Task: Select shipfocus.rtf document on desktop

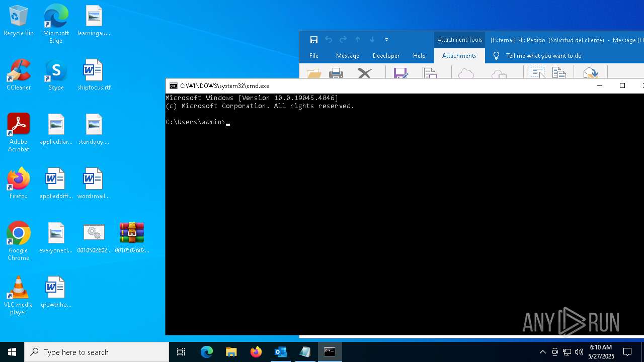Action: point(94,75)
